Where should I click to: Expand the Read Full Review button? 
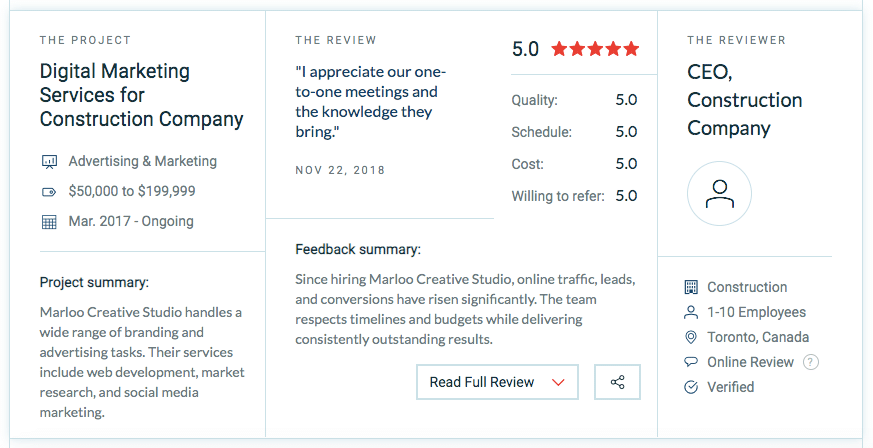pos(497,382)
